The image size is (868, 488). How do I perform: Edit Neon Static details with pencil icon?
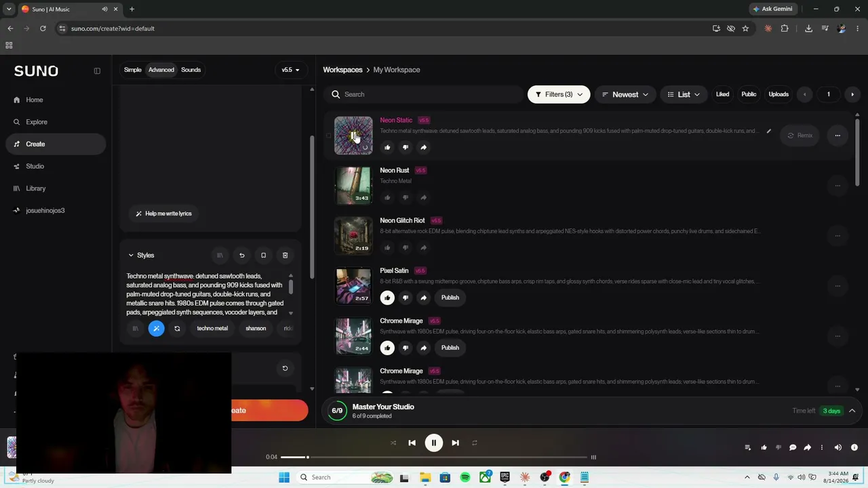768,131
